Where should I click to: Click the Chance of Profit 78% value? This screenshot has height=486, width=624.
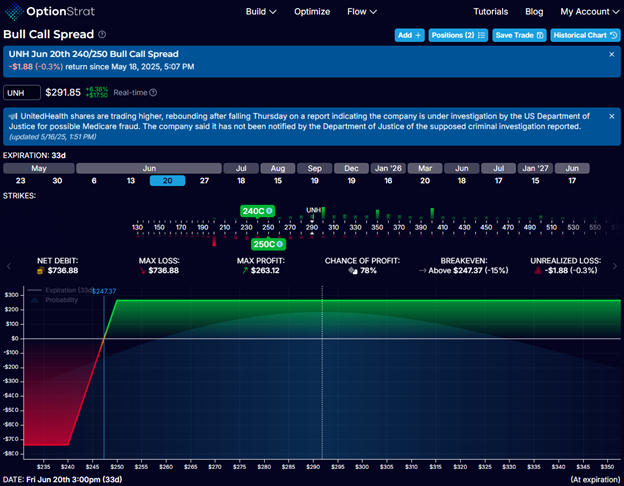(369, 271)
